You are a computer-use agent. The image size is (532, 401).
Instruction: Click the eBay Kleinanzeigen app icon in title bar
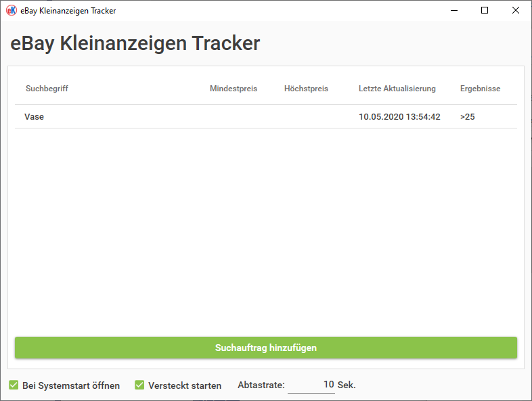pyautogui.click(x=12, y=11)
